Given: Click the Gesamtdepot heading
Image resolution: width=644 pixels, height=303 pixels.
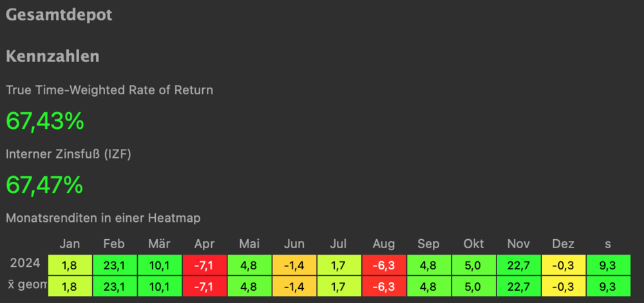Looking at the screenshot, I should (x=59, y=15).
